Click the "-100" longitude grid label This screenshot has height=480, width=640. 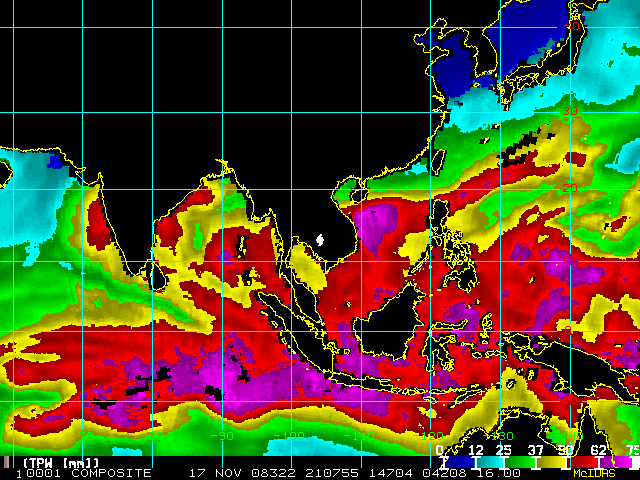pyautogui.click(x=290, y=436)
